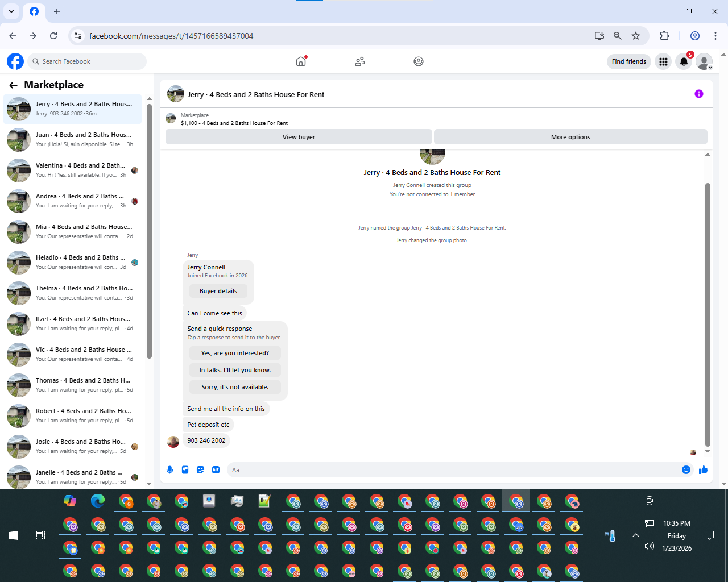Open Itzel conversation in list

pyautogui.click(x=73, y=323)
